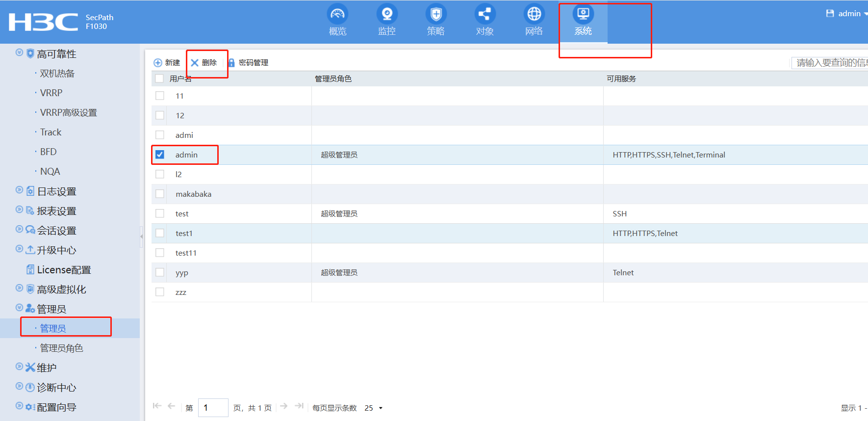Click the 高级虚拟化 icon

(30, 289)
